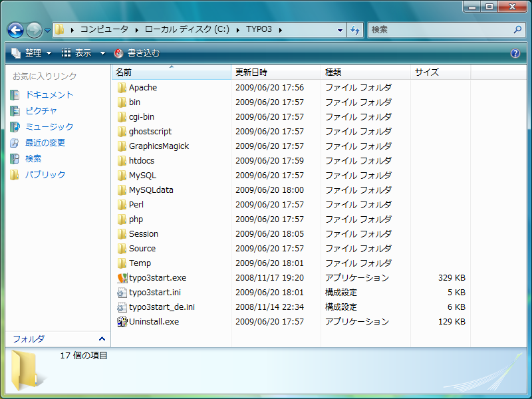Select the Temp folder icon

coord(122,263)
